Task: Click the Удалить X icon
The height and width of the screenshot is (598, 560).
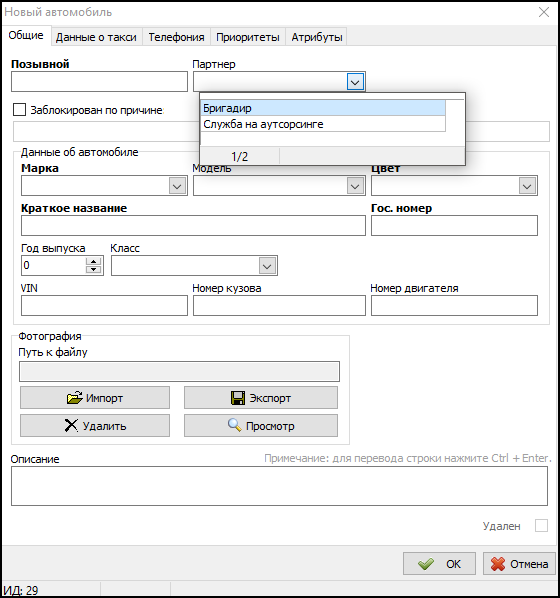Action: click(71, 426)
